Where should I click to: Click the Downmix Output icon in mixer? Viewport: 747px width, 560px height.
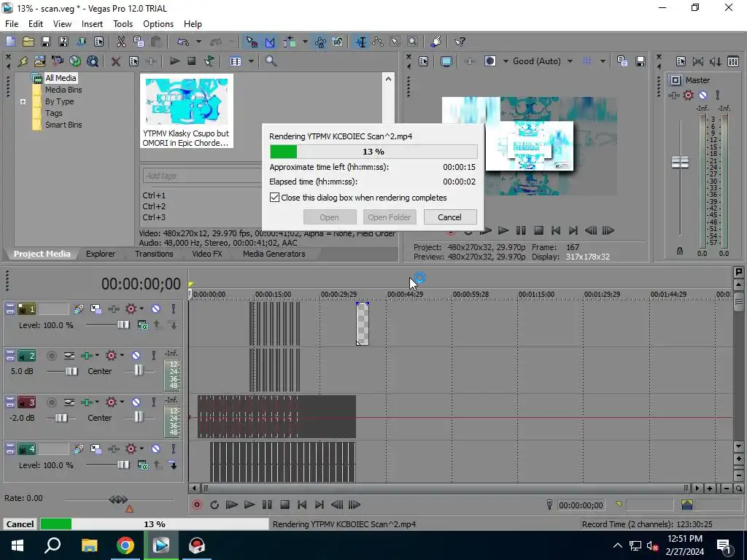pyautogui.click(x=698, y=61)
